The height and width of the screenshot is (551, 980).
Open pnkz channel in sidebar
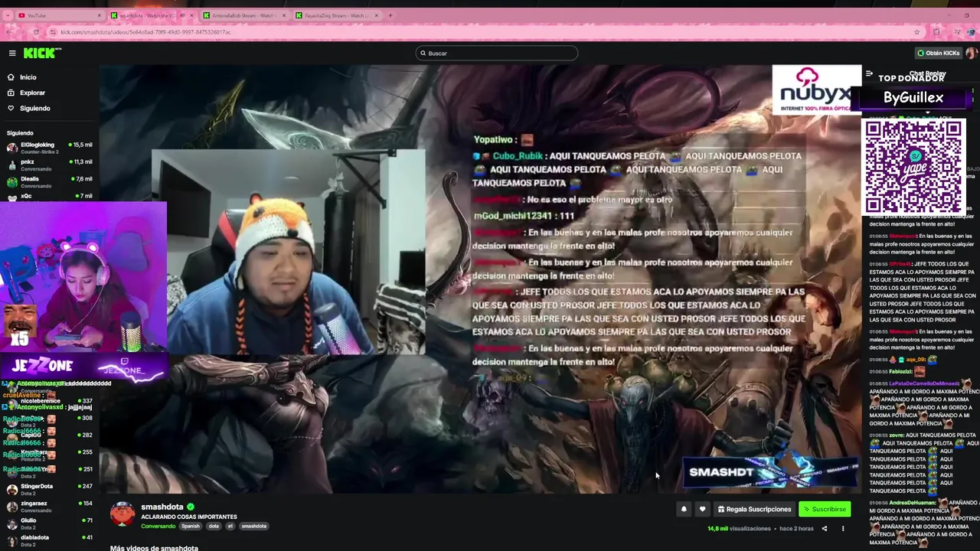click(x=49, y=165)
